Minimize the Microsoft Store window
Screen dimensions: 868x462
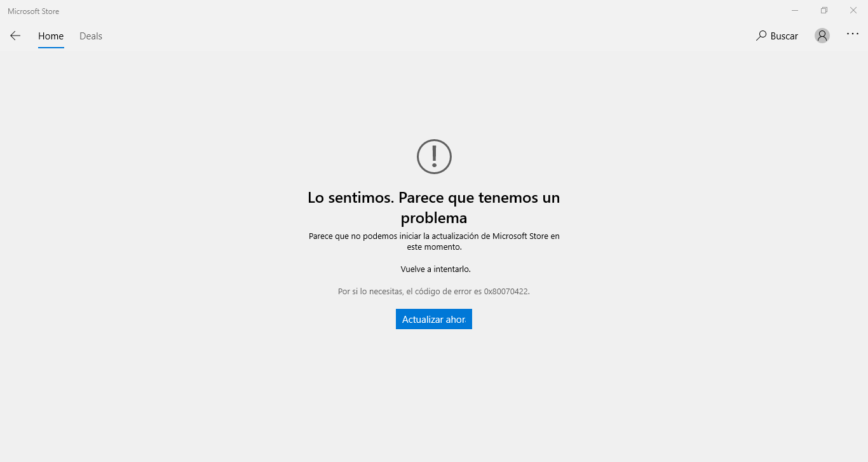(x=795, y=10)
